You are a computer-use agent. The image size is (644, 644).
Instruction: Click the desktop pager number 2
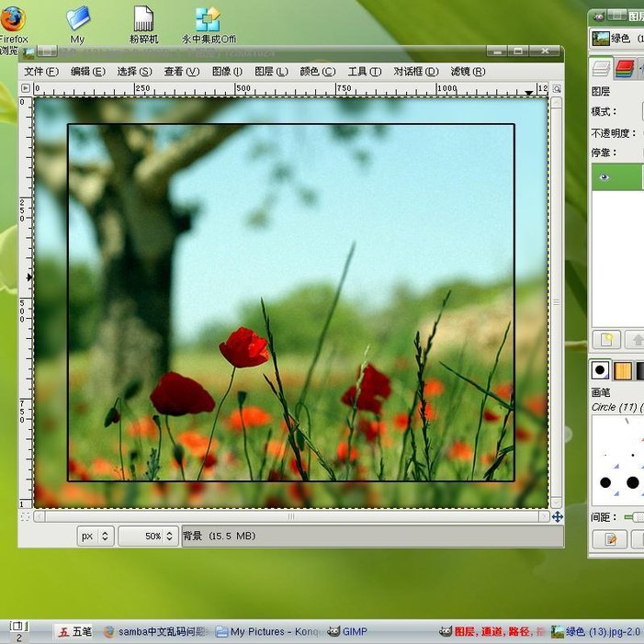(x=19, y=638)
